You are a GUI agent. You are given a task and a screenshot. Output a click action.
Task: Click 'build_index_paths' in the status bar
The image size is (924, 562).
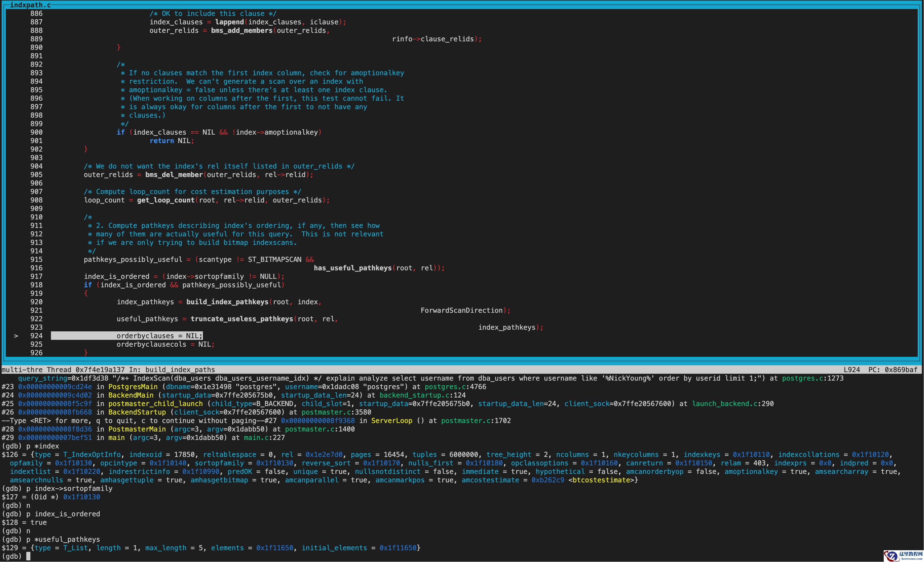point(180,370)
